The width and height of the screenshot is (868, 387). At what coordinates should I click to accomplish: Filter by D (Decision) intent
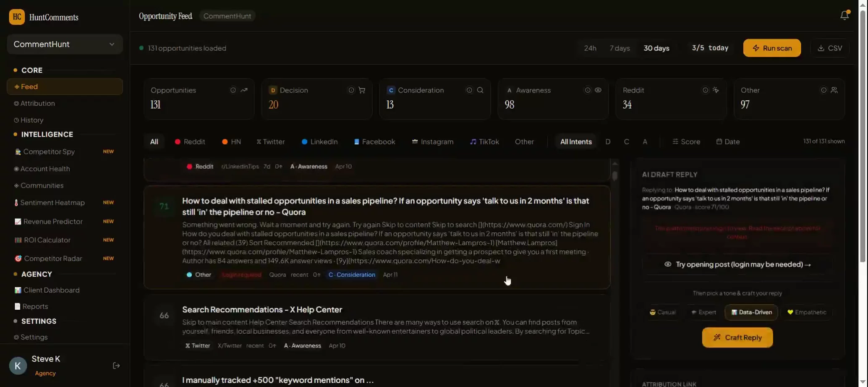click(608, 142)
